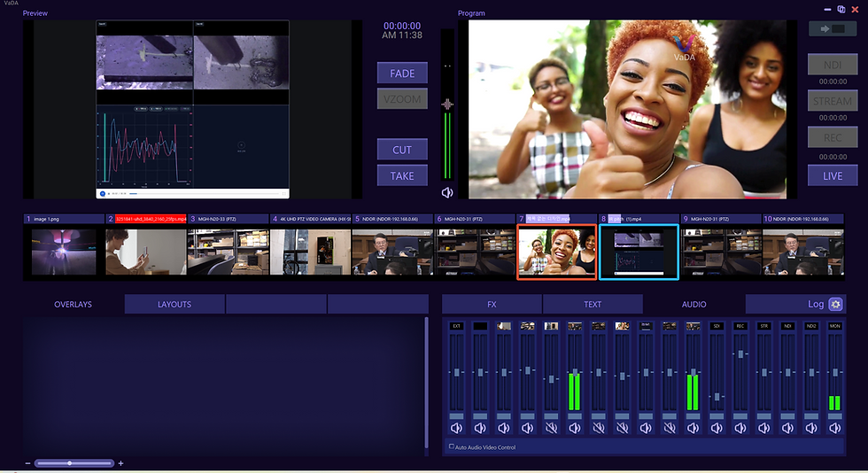Click the MON channel fader handle
Screen dimensions: 868x473
pyautogui.click(x=834, y=372)
